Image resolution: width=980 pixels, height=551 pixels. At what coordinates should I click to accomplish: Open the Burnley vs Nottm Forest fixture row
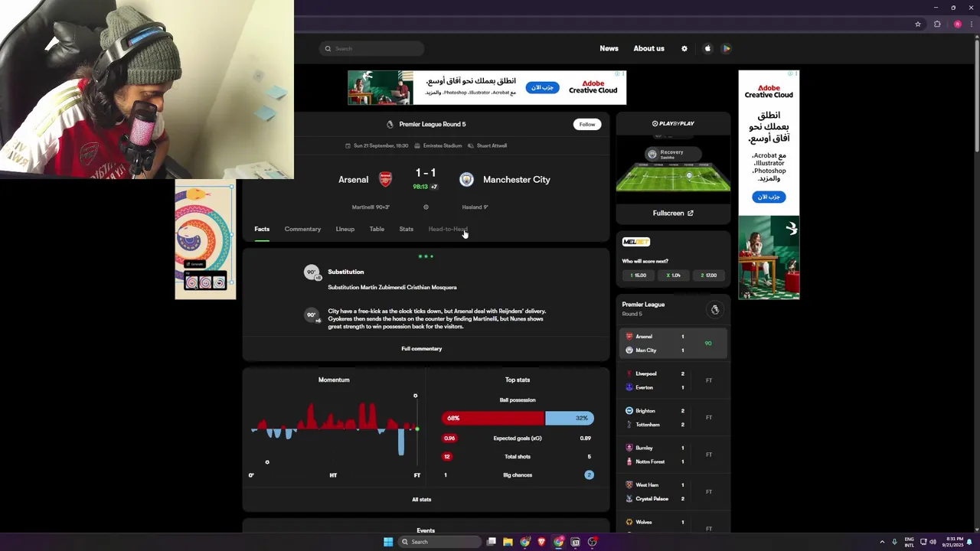pyautogui.click(x=673, y=455)
